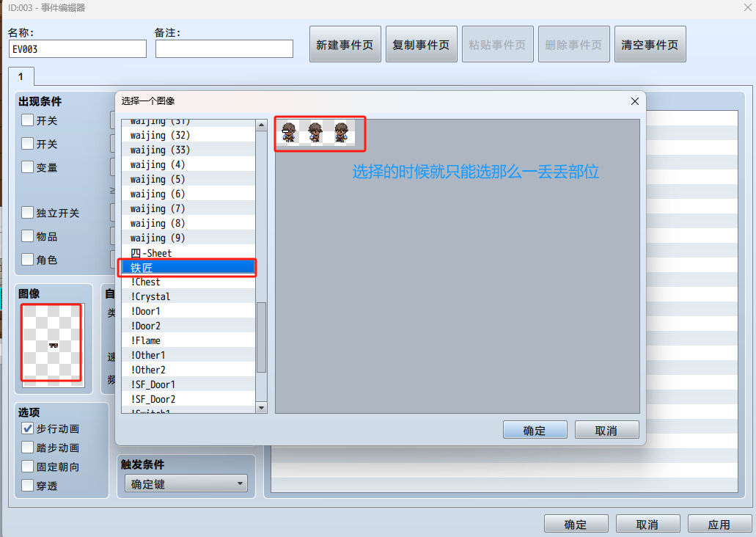
Task: Close the 选择一个图像 dialog
Action: click(x=634, y=101)
